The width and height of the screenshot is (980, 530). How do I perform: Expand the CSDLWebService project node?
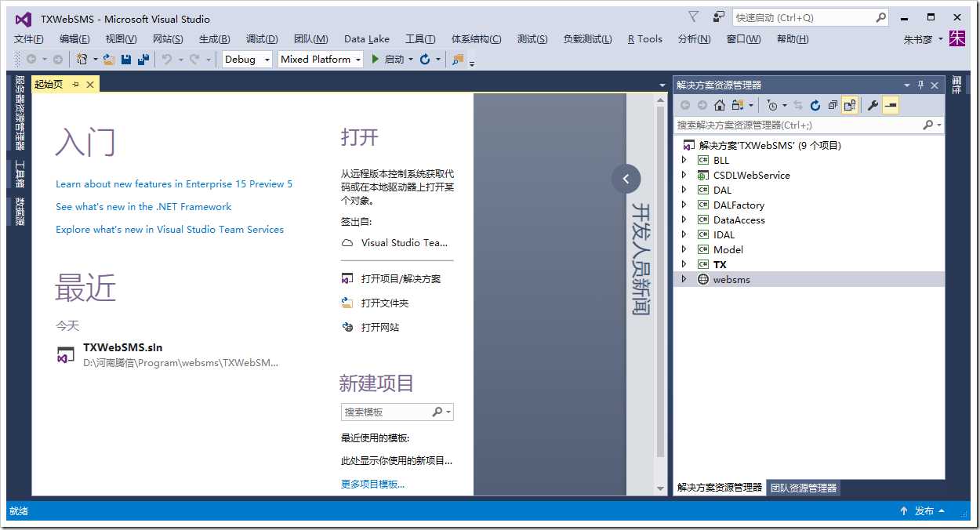pos(684,175)
